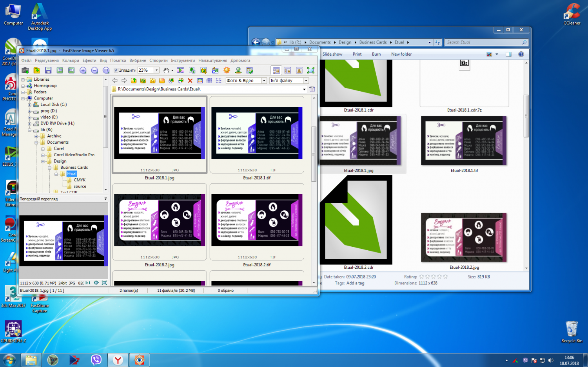
Task: Open the Ефекти menu
Action: tap(89, 61)
